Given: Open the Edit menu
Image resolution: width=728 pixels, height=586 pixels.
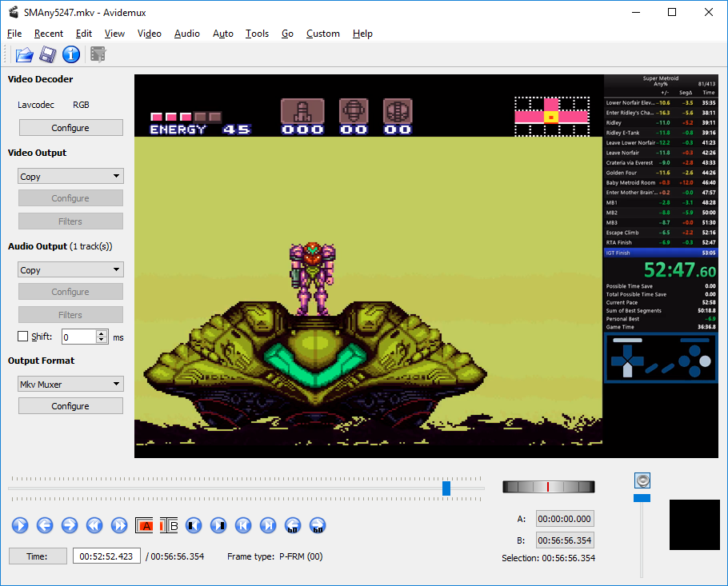Looking at the screenshot, I should [x=83, y=34].
